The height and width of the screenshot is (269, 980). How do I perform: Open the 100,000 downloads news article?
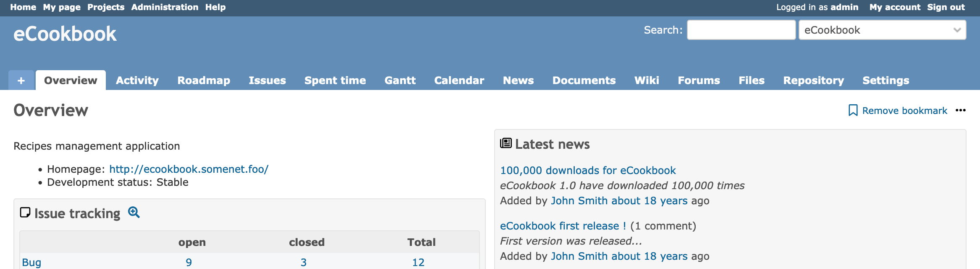point(588,170)
